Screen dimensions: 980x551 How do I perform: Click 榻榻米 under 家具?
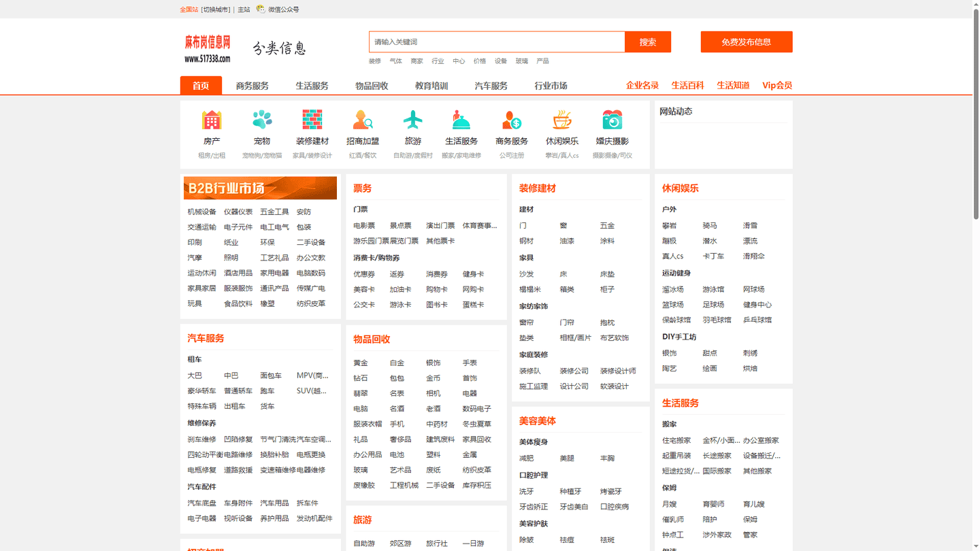click(x=530, y=290)
